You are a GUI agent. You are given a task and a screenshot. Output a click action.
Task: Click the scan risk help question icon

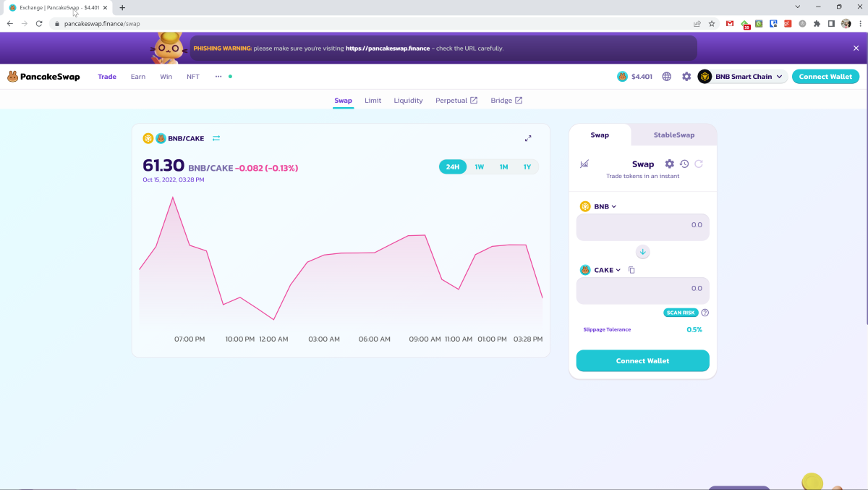tap(705, 313)
